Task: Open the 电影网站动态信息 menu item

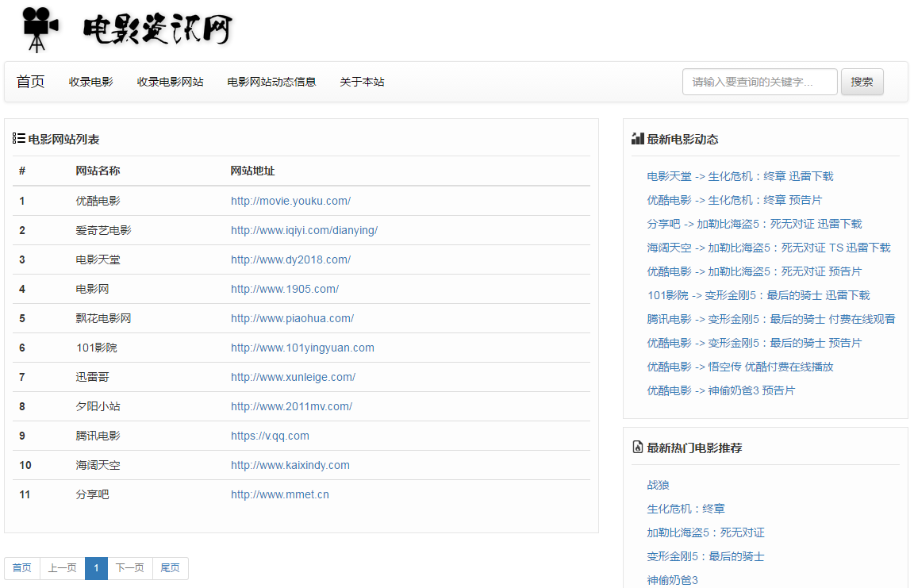Action: click(271, 81)
